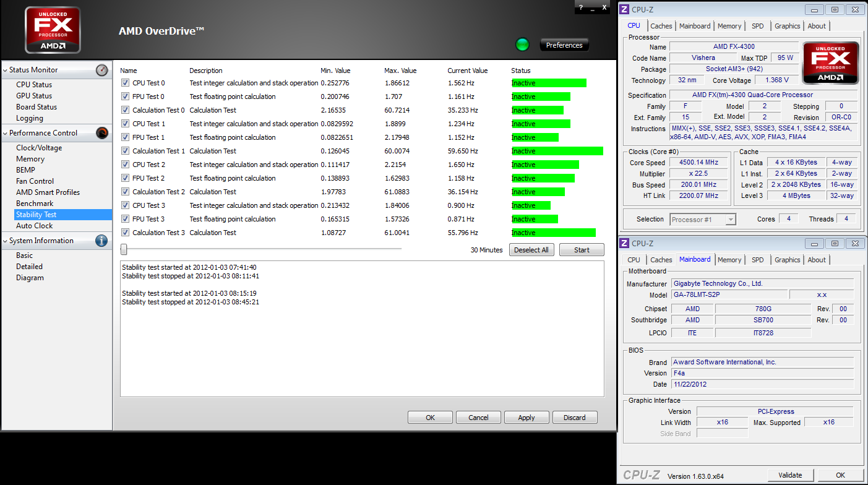This screenshot has width=868, height=485.
Task: Click Cancel in OverDrive
Action: (x=478, y=418)
